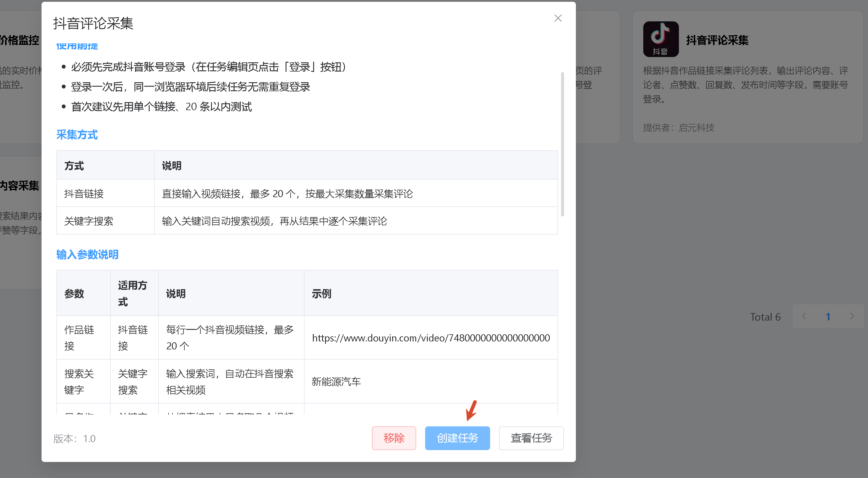Click the douyin.com example video URL
Image resolution: width=868 pixels, height=478 pixels.
(x=431, y=338)
